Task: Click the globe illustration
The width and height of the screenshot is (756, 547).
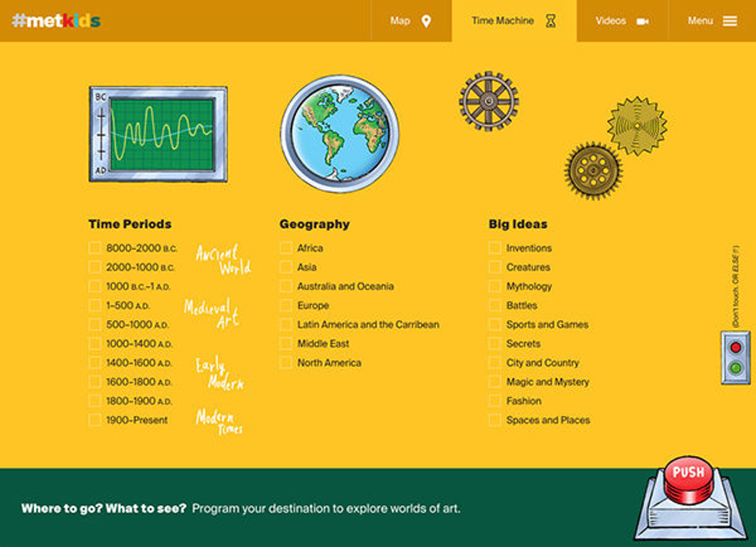Action: (340, 134)
